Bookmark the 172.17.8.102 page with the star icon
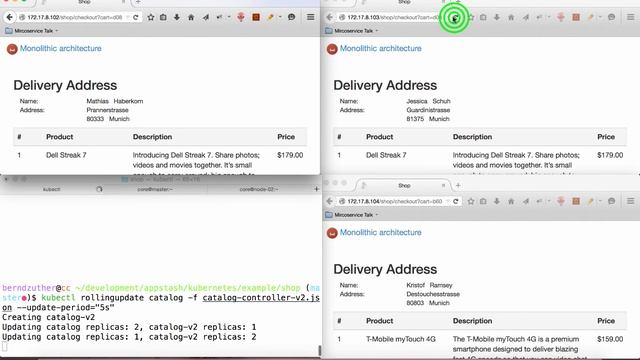 click(x=151, y=17)
